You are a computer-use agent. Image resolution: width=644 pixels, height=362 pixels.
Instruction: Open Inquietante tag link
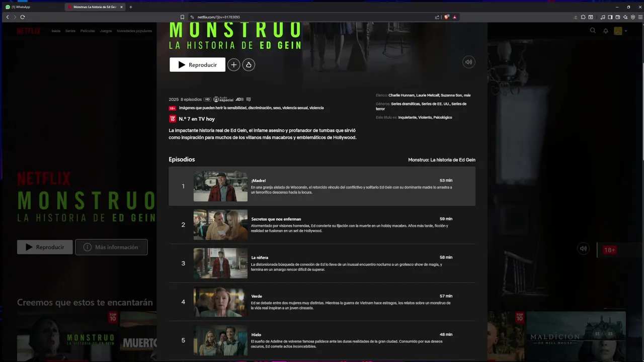click(407, 117)
